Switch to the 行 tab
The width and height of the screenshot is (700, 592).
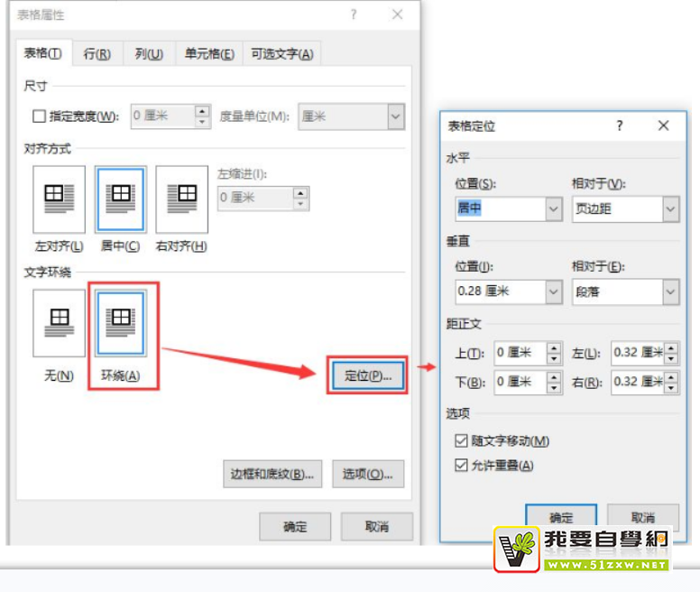97,54
